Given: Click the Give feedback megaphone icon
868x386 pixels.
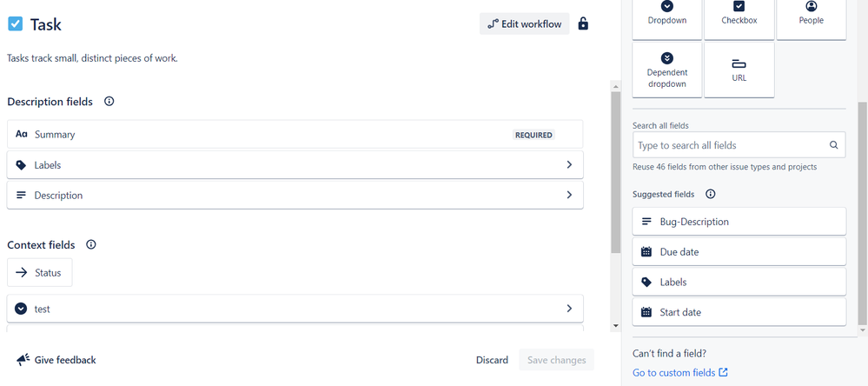Looking at the screenshot, I should coord(23,360).
